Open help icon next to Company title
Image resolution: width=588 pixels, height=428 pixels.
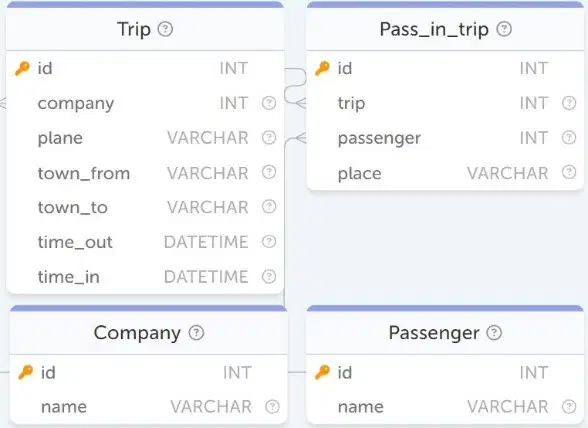pyautogui.click(x=196, y=332)
